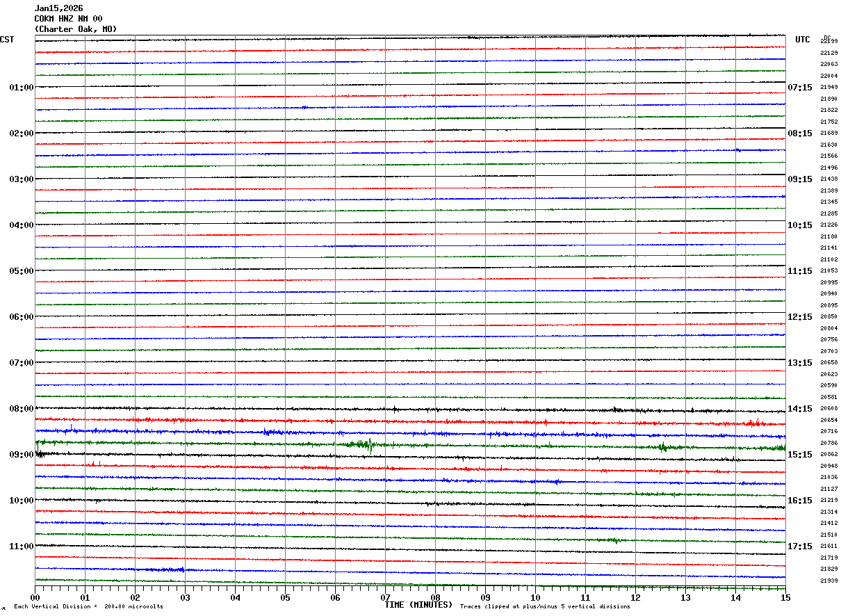Viewport: 841px width, 616px height.
Task: Click the 11:15 UTC time label
Action: click(x=800, y=271)
